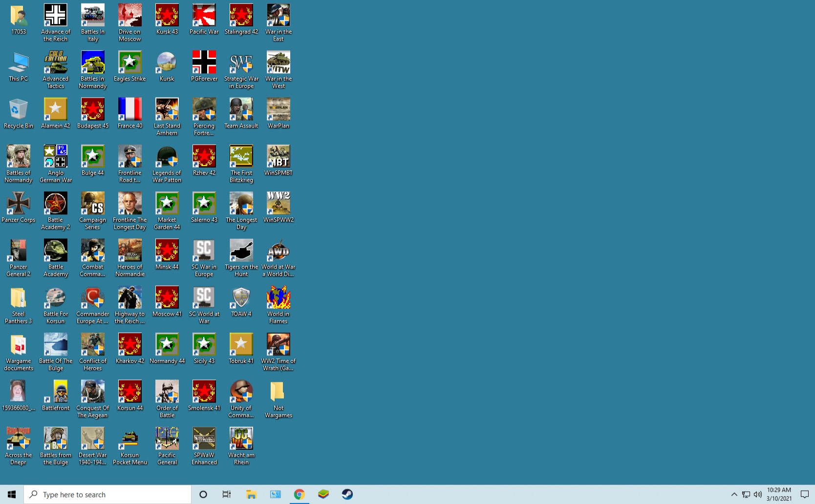Select the Panzer Corps iron cross icon
Image resolution: width=815 pixels, height=504 pixels.
[19, 204]
